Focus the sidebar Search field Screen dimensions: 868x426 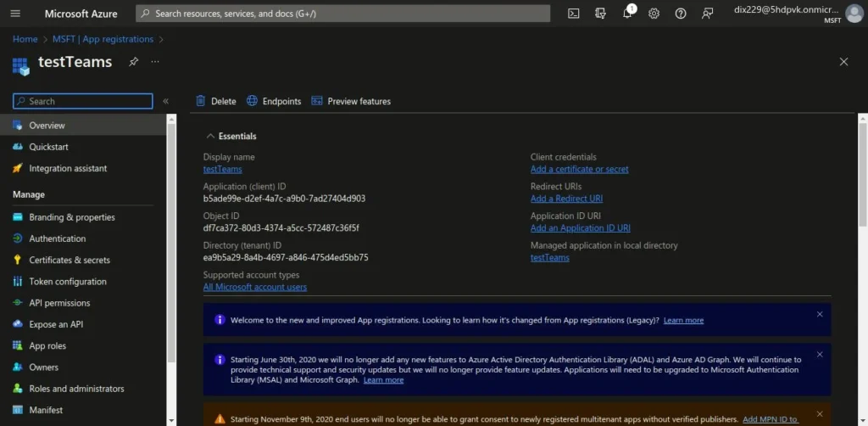pos(83,101)
